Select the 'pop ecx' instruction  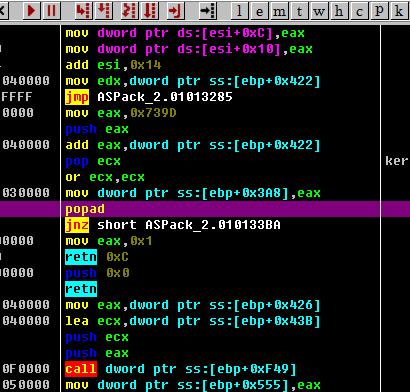[93, 161]
